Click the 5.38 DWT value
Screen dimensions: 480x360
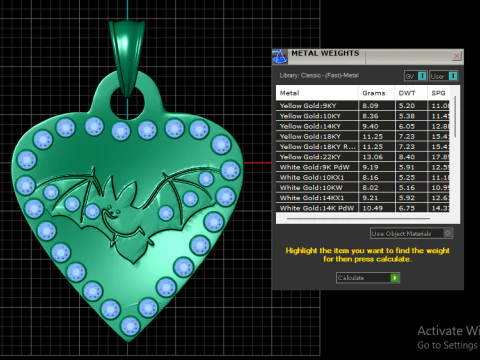407,116
